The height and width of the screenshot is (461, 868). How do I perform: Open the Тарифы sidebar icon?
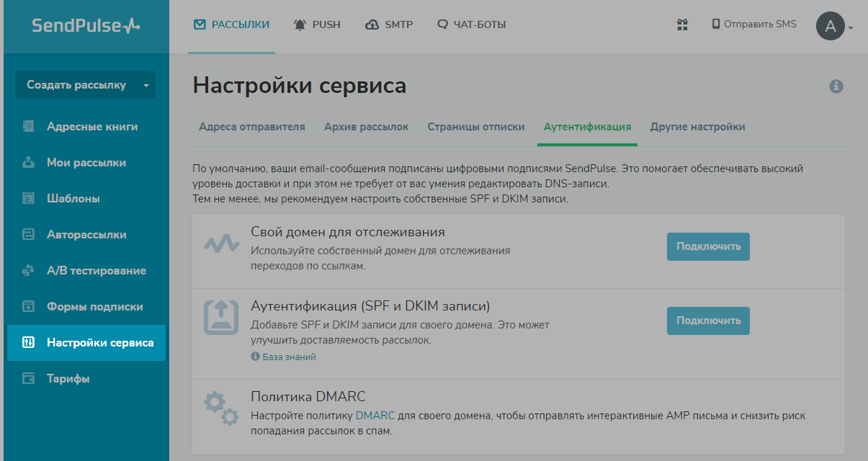pos(28,378)
